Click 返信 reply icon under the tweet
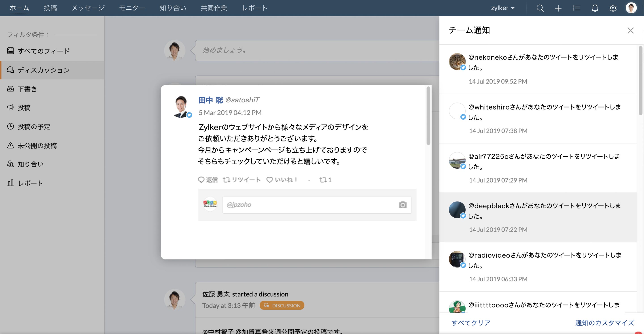Screen dimensions: 644x334 coord(208,180)
